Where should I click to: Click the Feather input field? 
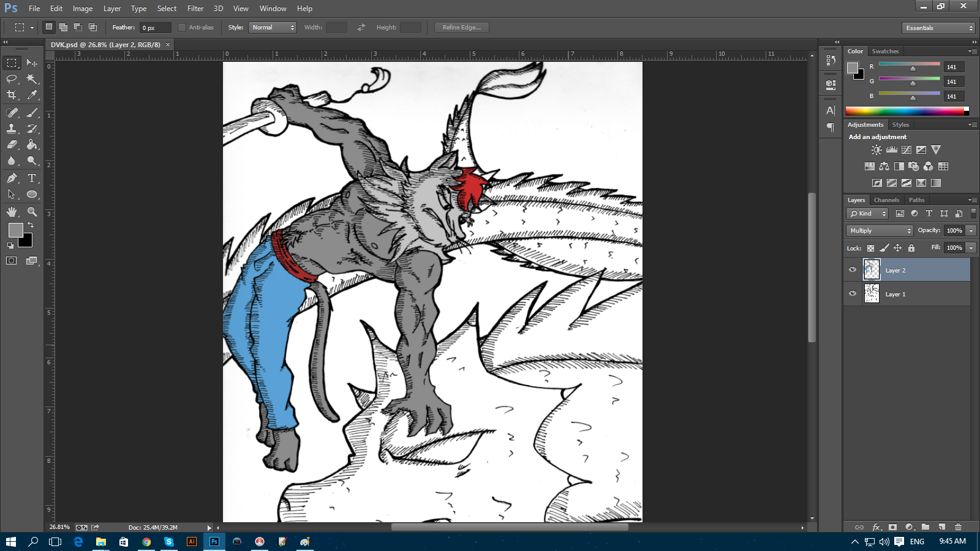pyautogui.click(x=156, y=28)
